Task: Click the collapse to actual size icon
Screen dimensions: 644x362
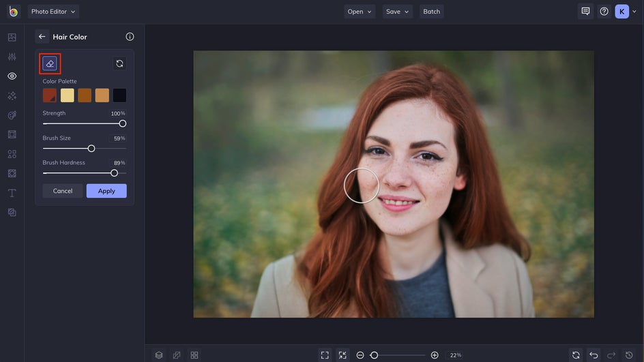Action: coord(342,355)
